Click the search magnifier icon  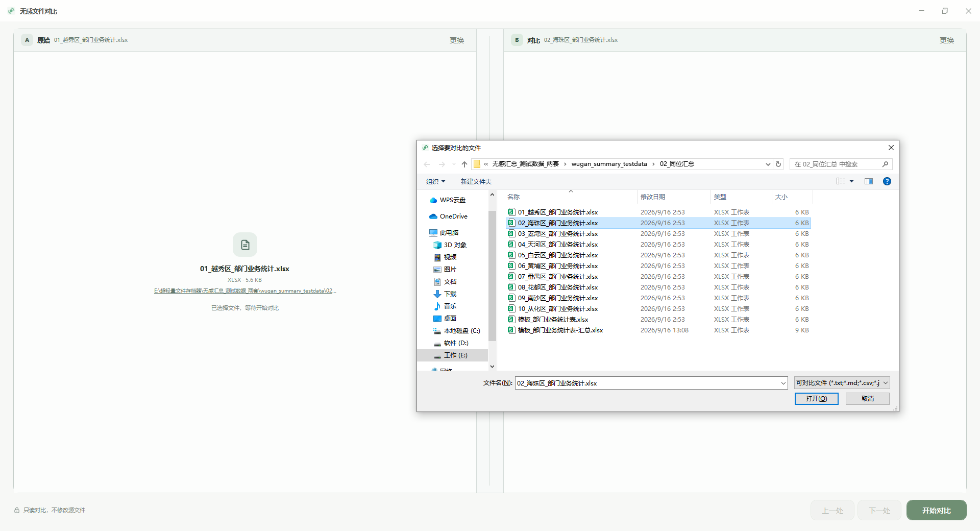click(x=885, y=164)
